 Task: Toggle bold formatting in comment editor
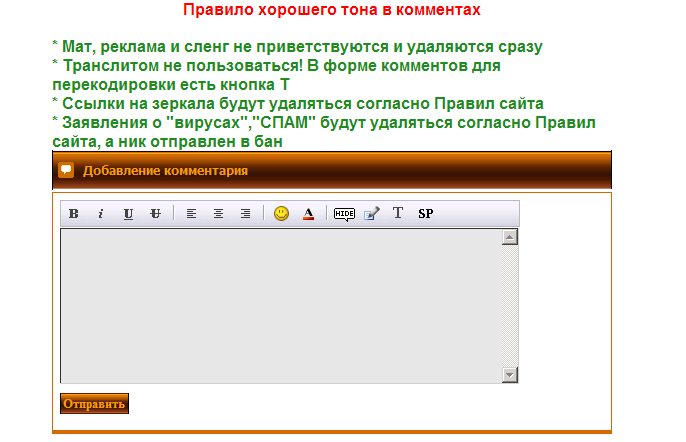pos(74,214)
